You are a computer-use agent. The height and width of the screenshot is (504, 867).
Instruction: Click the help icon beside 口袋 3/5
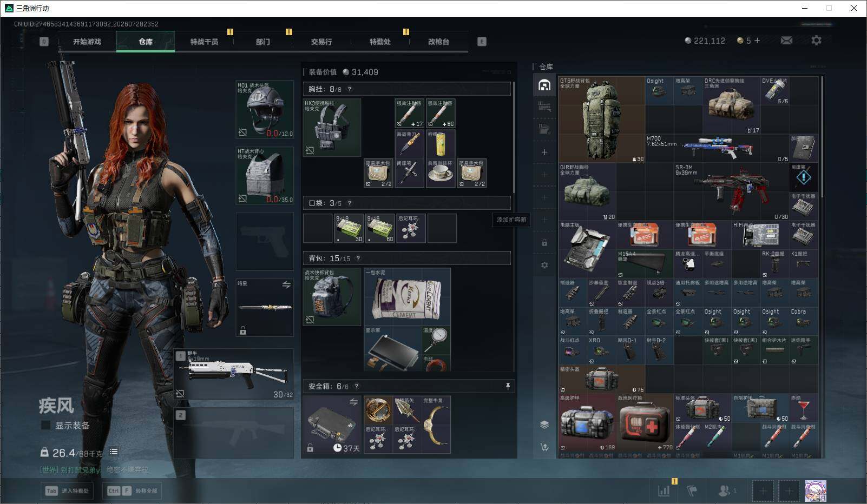tap(350, 203)
